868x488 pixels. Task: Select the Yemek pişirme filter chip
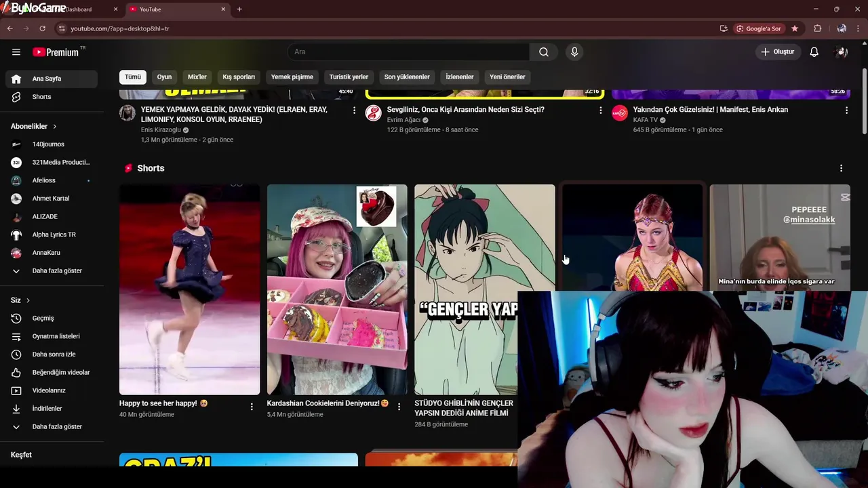tap(292, 77)
